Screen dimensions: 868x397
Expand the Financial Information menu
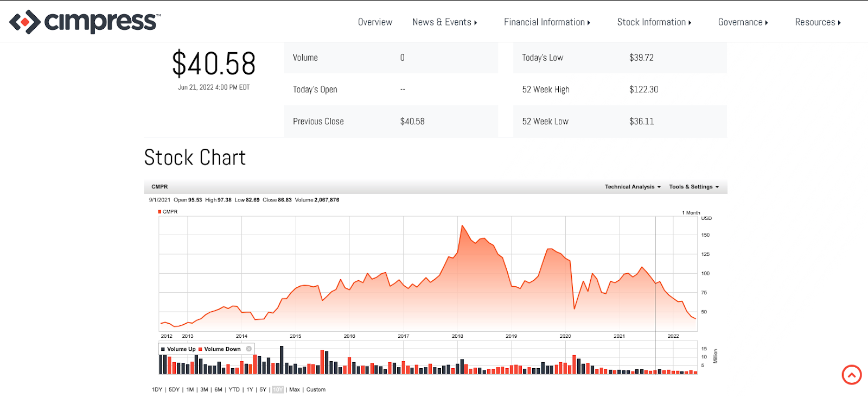click(x=547, y=22)
